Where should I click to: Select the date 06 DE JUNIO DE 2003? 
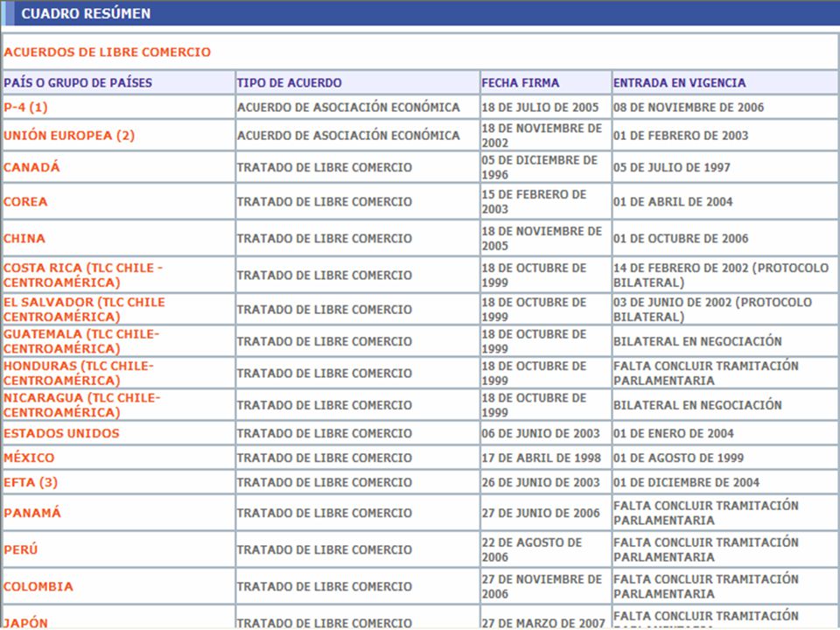click(x=541, y=433)
